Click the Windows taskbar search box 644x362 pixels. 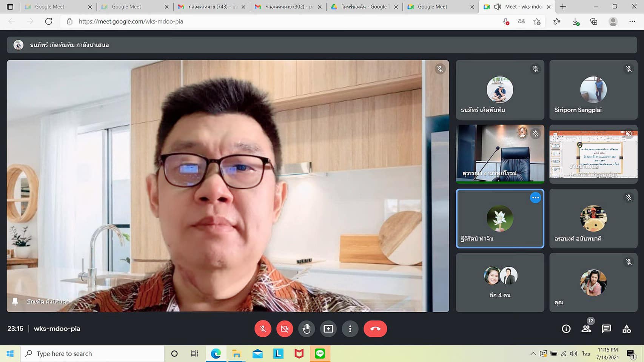[x=92, y=354]
